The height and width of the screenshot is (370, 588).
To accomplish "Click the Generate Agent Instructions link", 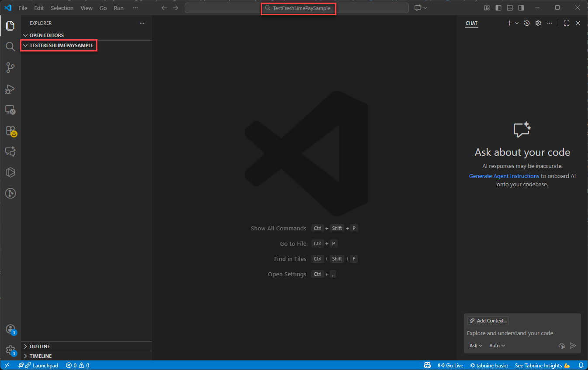I will point(504,176).
